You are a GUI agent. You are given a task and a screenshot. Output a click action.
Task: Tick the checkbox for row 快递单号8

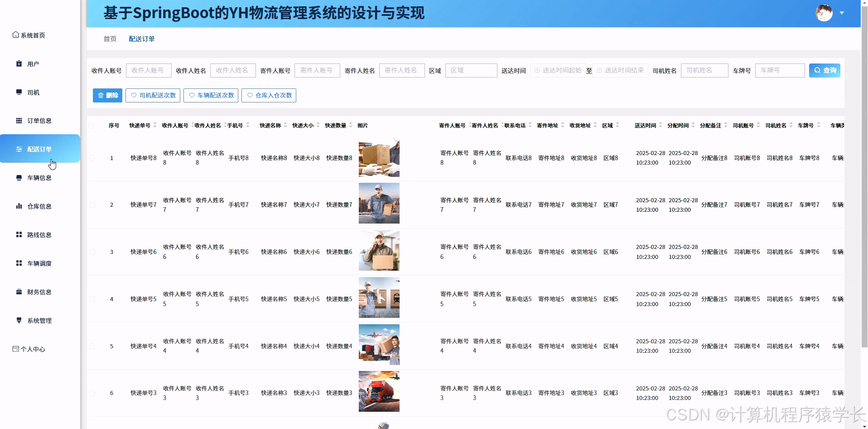93,158
